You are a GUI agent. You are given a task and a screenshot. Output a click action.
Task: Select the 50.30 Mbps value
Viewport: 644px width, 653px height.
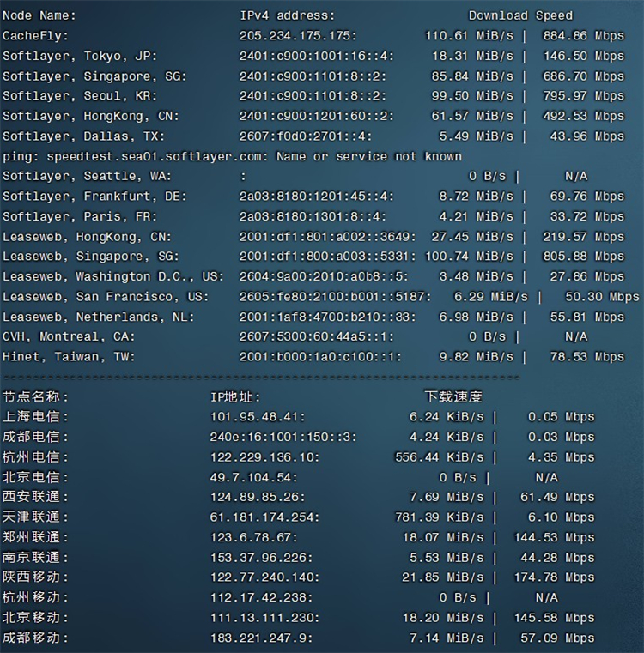tap(602, 297)
